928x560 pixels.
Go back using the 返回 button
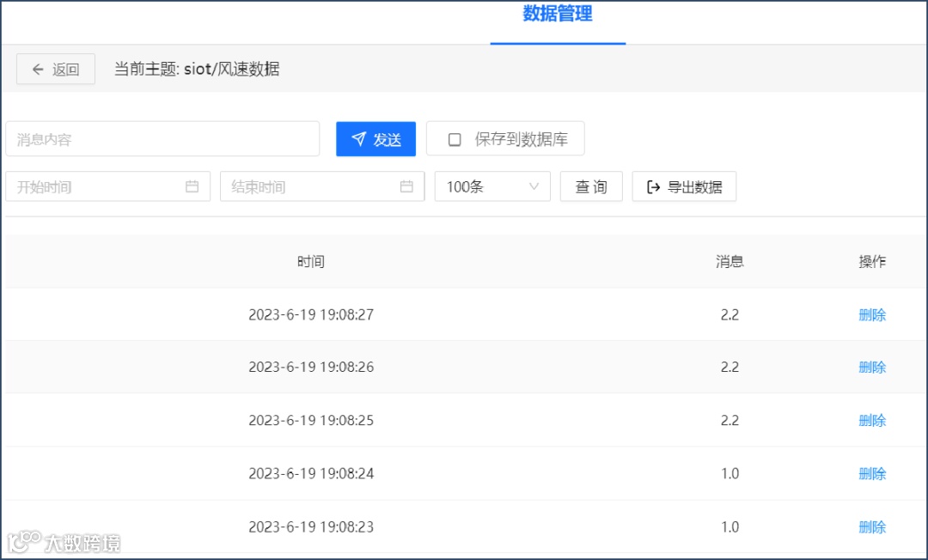(x=56, y=70)
